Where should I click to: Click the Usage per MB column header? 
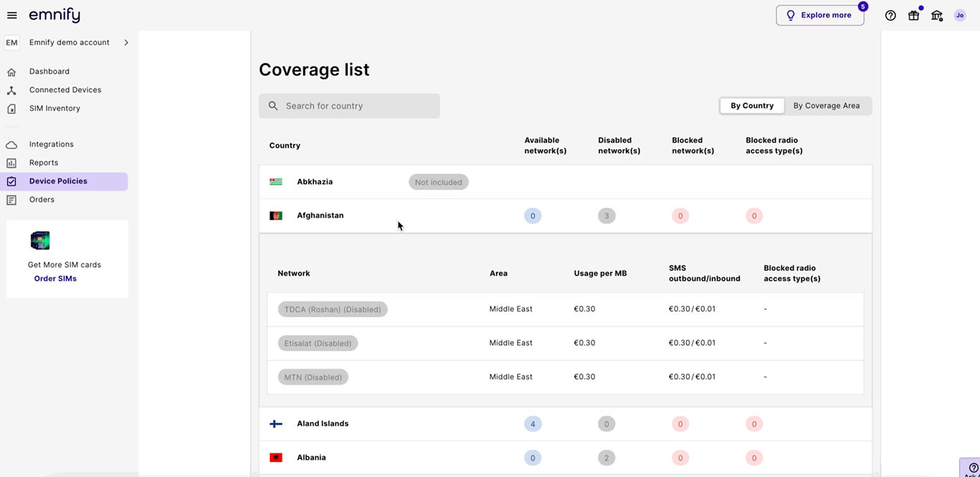(600, 274)
